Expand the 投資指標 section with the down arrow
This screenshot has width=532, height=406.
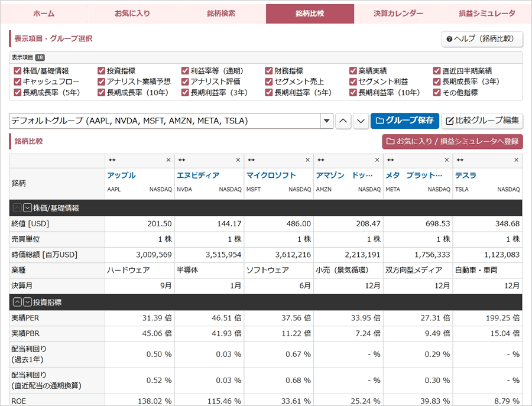pyautogui.click(x=27, y=302)
